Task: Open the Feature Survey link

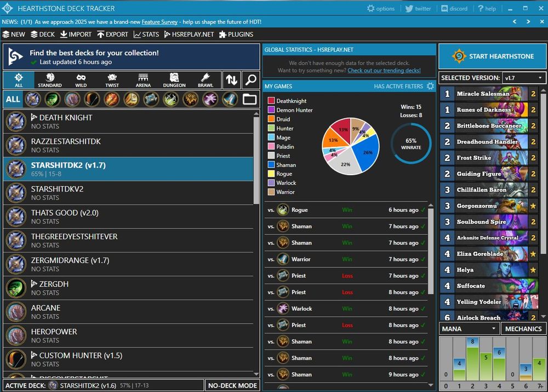Action: [x=159, y=22]
